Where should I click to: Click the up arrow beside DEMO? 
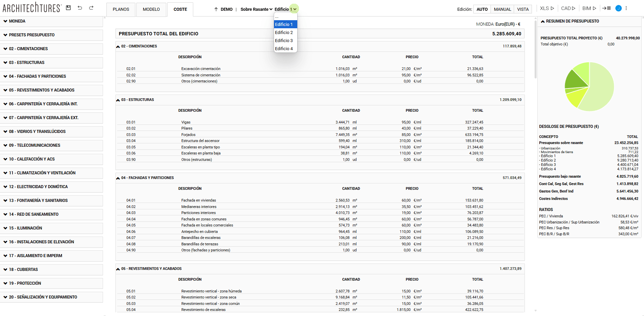pyautogui.click(x=216, y=9)
